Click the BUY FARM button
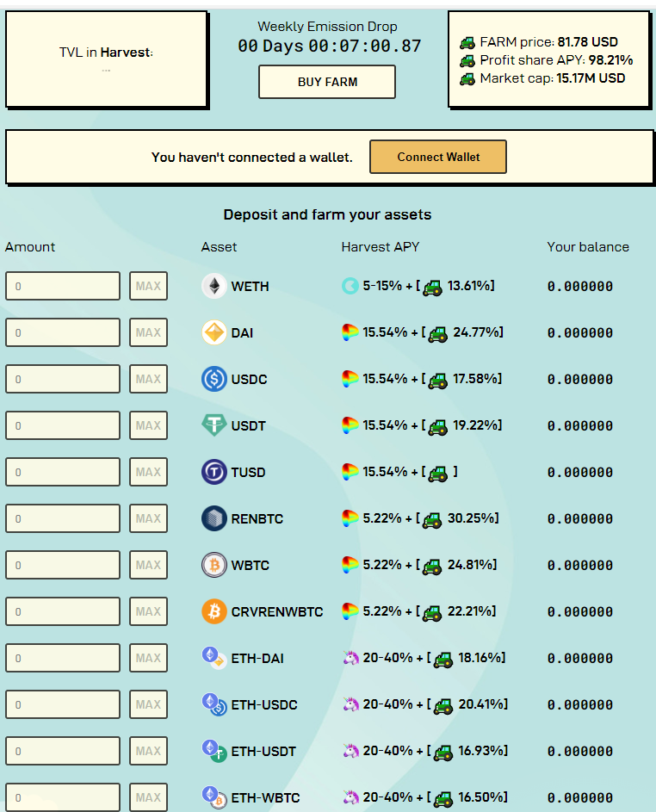The image size is (656, 812). (327, 82)
